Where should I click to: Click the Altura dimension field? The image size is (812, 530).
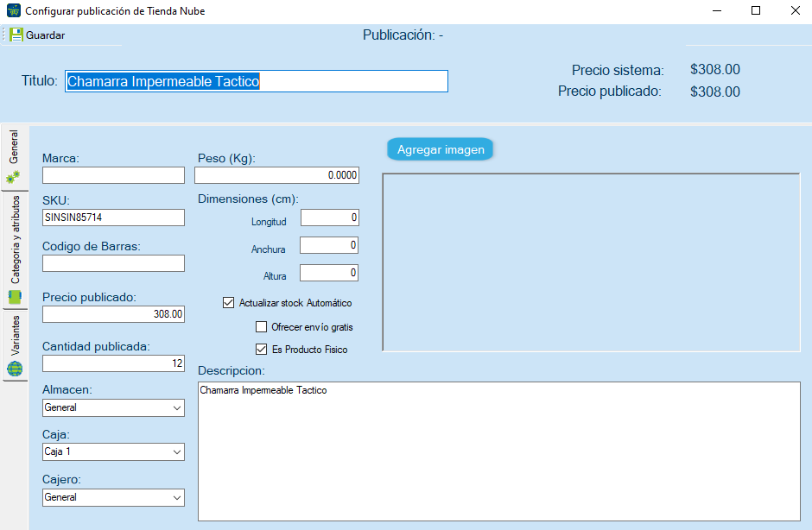click(x=329, y=273)
